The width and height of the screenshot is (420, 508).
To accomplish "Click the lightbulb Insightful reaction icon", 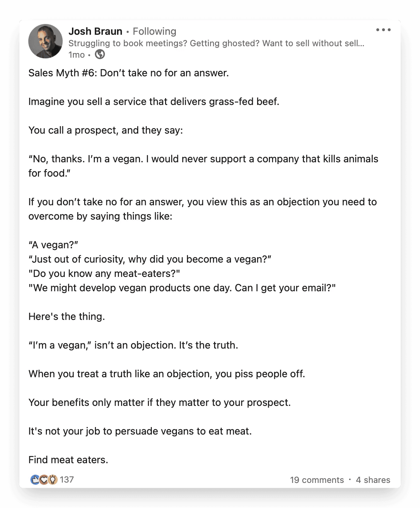I will click(53, 479).
